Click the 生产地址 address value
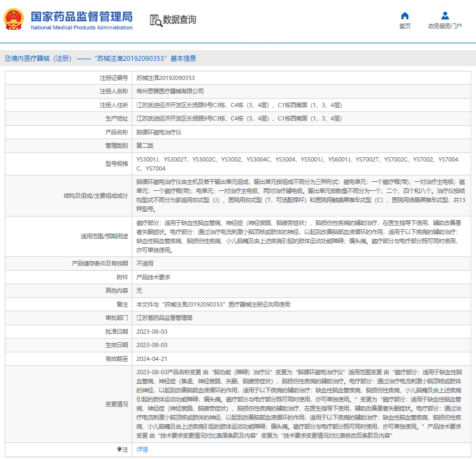476x459 pixels. [x=239, y=118]
